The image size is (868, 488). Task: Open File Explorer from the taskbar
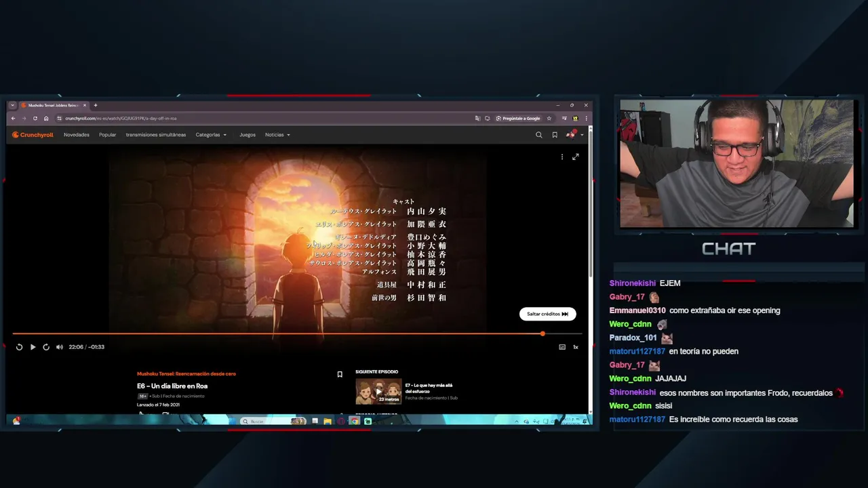pyautogui.click(x=328, y=421)
